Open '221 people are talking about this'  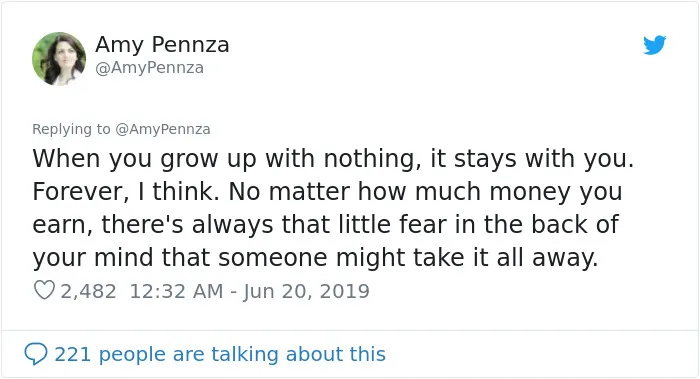(220, 354)
